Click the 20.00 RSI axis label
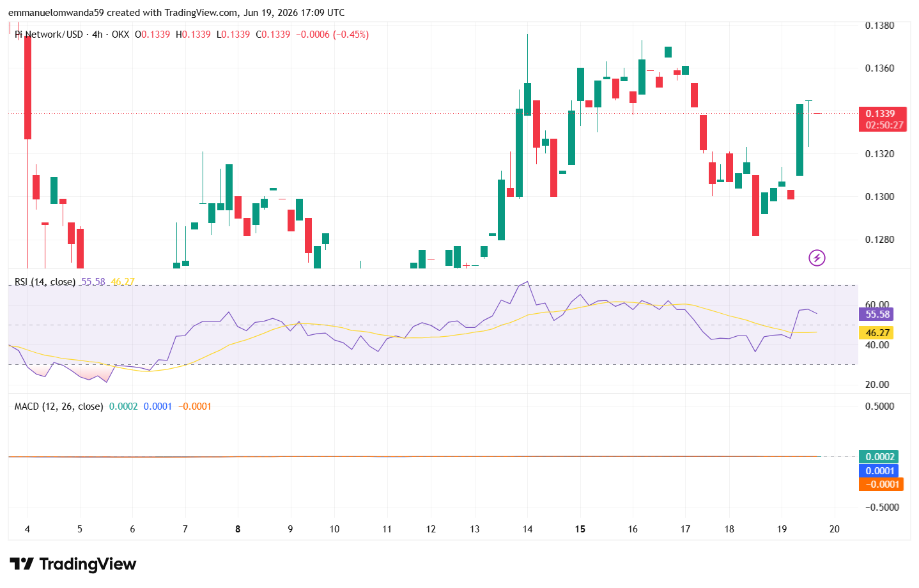The width and height of the screenshot is (919, 588). coord(877,385)
